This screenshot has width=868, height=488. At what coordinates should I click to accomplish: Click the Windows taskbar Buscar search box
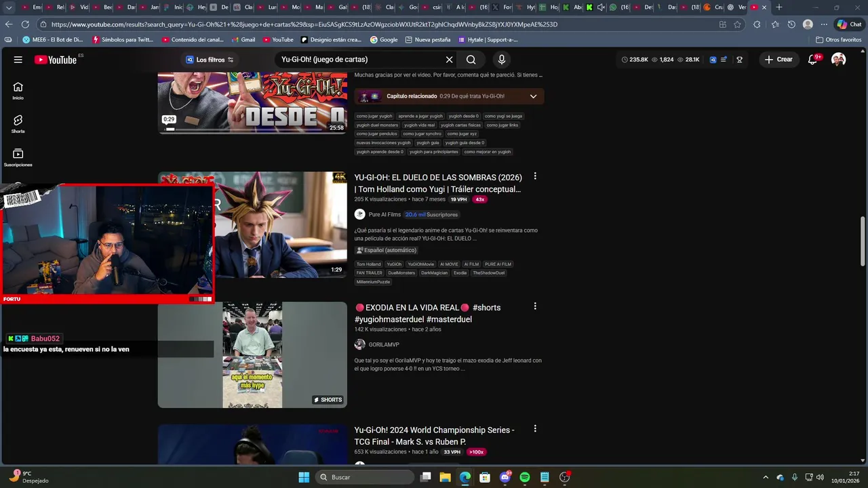(x=365, y=477)
